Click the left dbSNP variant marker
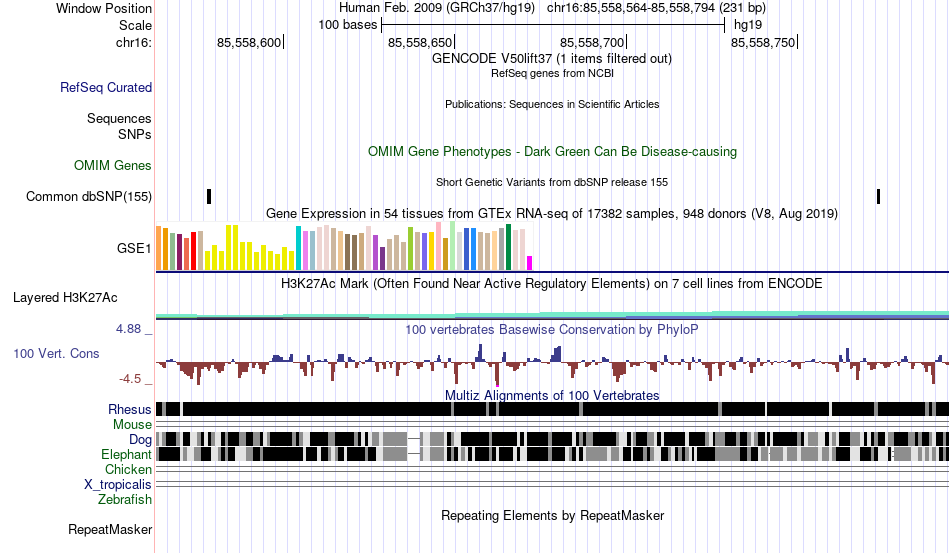The height and width of the screenshot is (553, 950). tap(209, 196)
